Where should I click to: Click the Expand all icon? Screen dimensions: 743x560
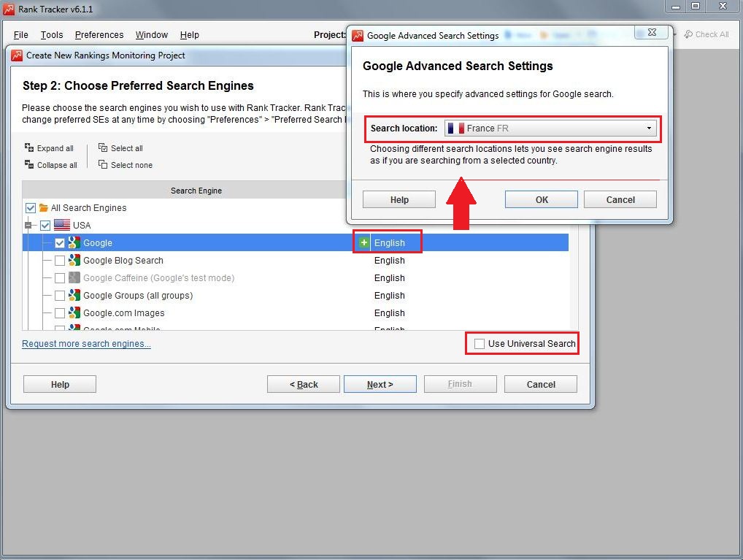(x=29, y=147)
